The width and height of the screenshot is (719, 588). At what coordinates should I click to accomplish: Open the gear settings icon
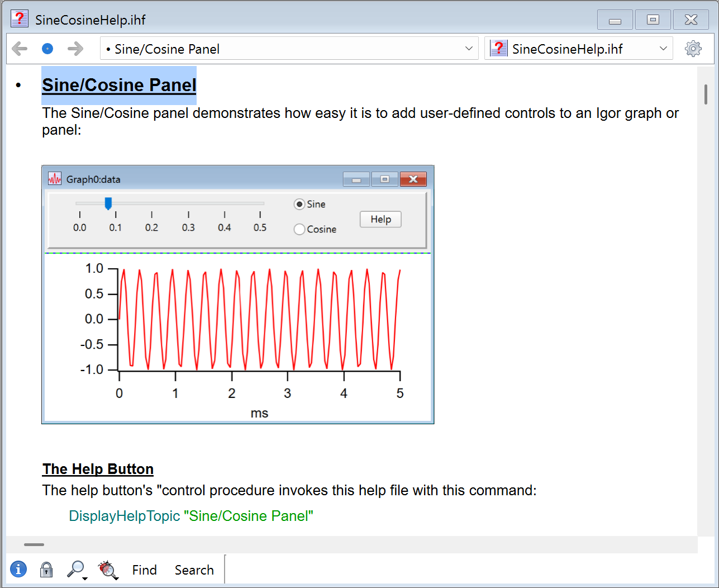[693, 49]
